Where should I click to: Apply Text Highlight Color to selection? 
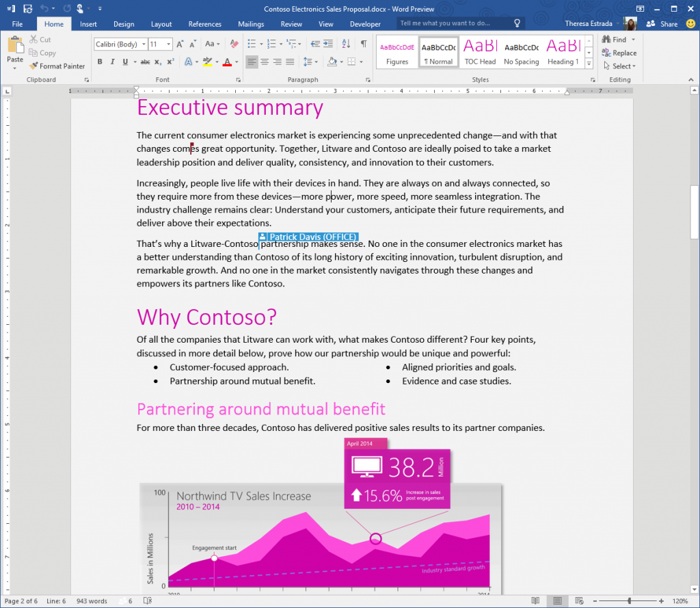[x=206, y=62]
